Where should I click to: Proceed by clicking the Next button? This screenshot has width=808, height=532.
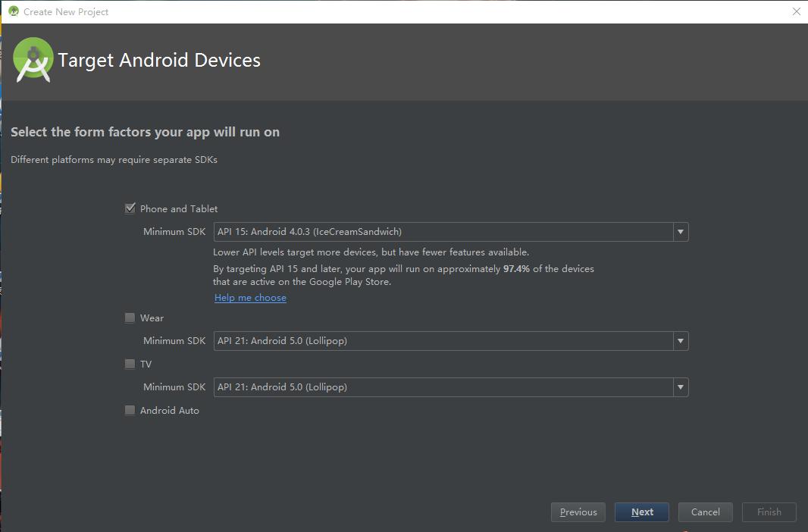coord(641,512)
